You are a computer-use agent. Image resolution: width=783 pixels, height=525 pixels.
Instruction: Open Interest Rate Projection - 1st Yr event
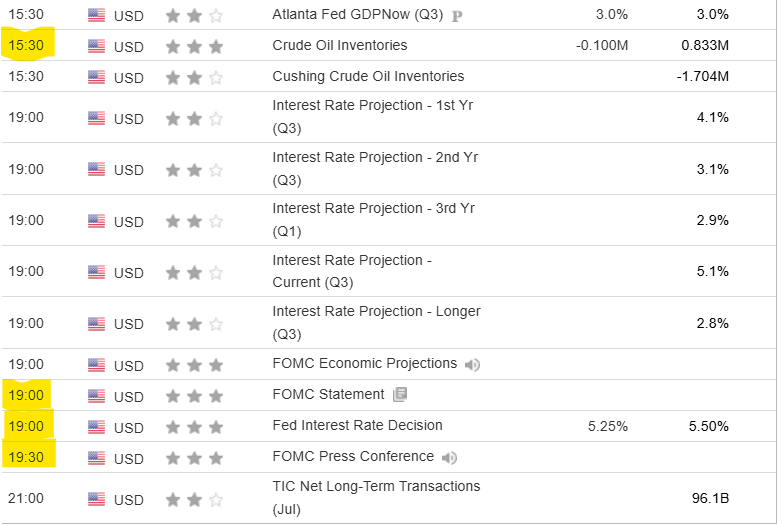(373, 117)
